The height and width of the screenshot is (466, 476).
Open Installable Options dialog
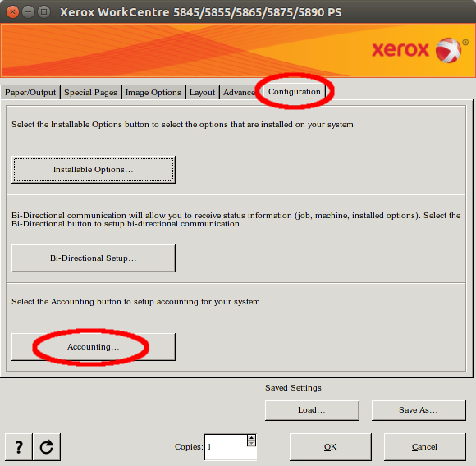pos(94,170)
